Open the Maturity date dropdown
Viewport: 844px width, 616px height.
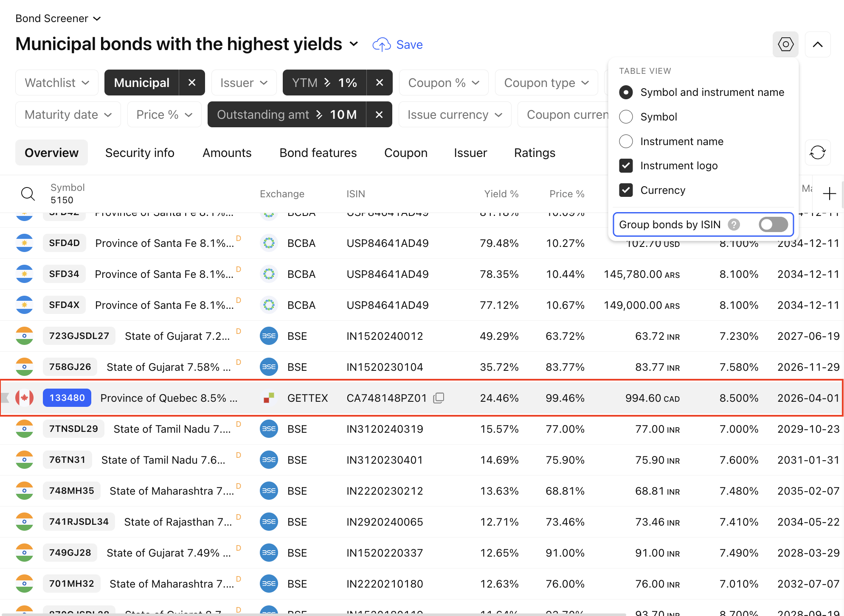click(68, 115)
